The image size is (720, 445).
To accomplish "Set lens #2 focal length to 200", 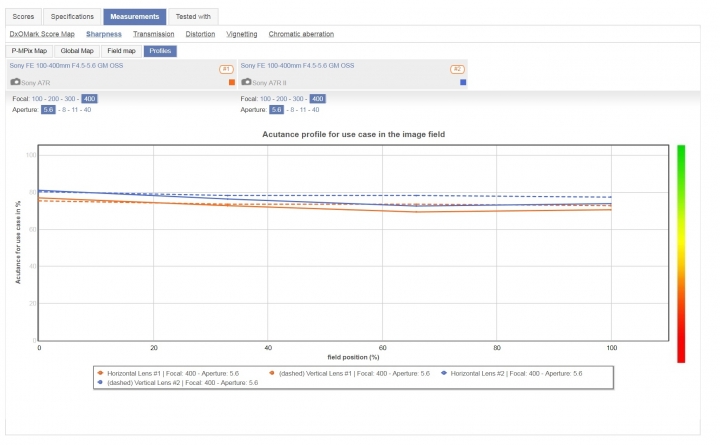I will point(281,99).
